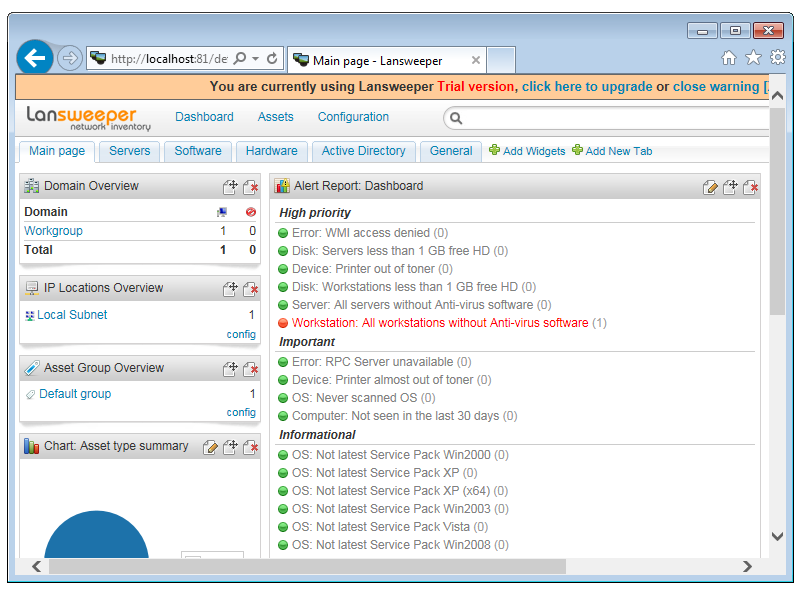Open the Configuration menu

[x=353, y=117]
